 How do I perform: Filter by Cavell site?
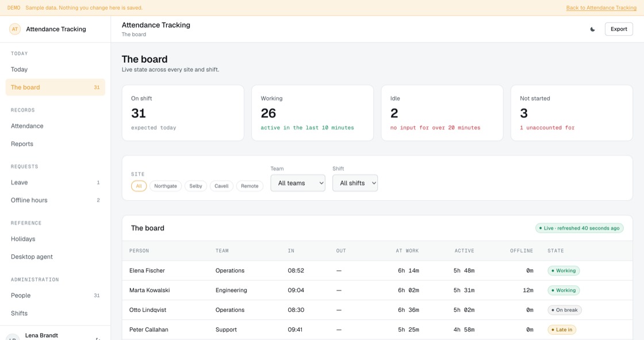(x=221, y=186)
